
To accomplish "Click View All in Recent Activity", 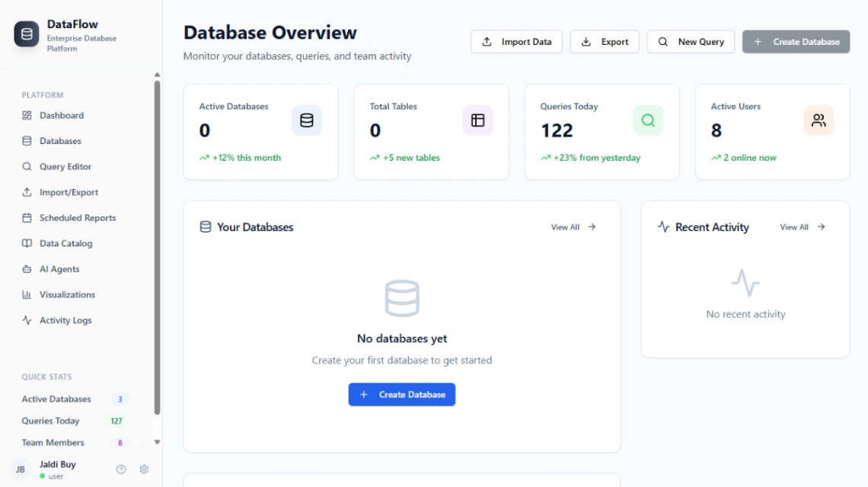I will coord(803,226).
